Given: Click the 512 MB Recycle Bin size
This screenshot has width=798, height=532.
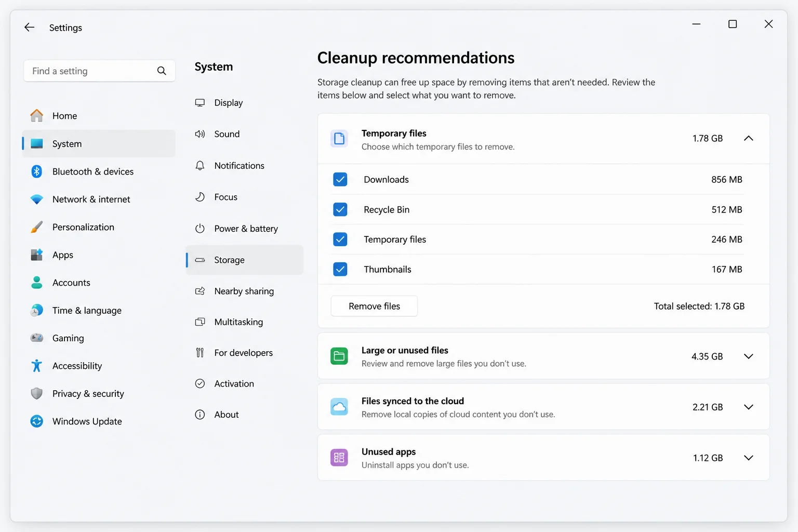Looking at the screenshot, I should 727,209.
